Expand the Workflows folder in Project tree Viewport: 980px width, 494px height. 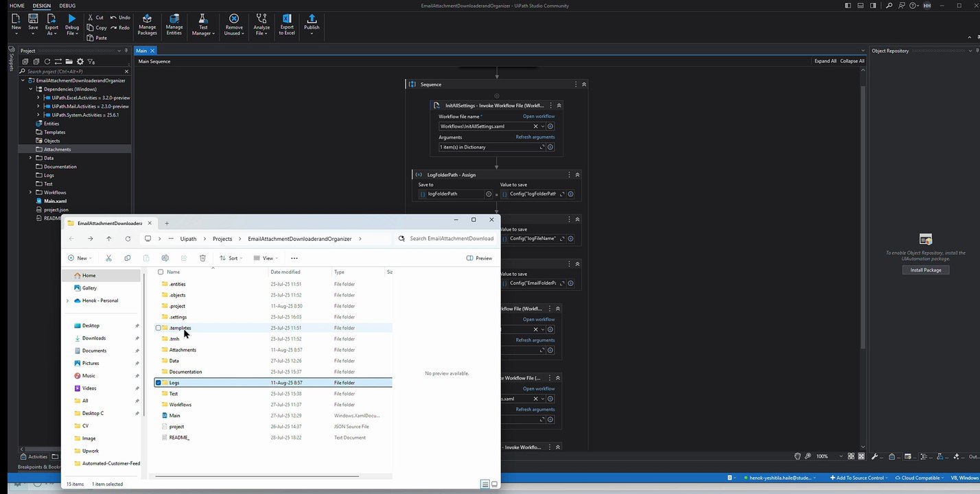click(30, 193)
